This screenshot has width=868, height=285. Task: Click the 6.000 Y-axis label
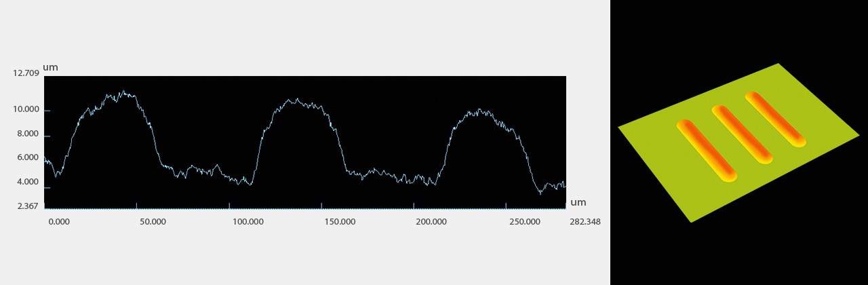click(28, 157)
